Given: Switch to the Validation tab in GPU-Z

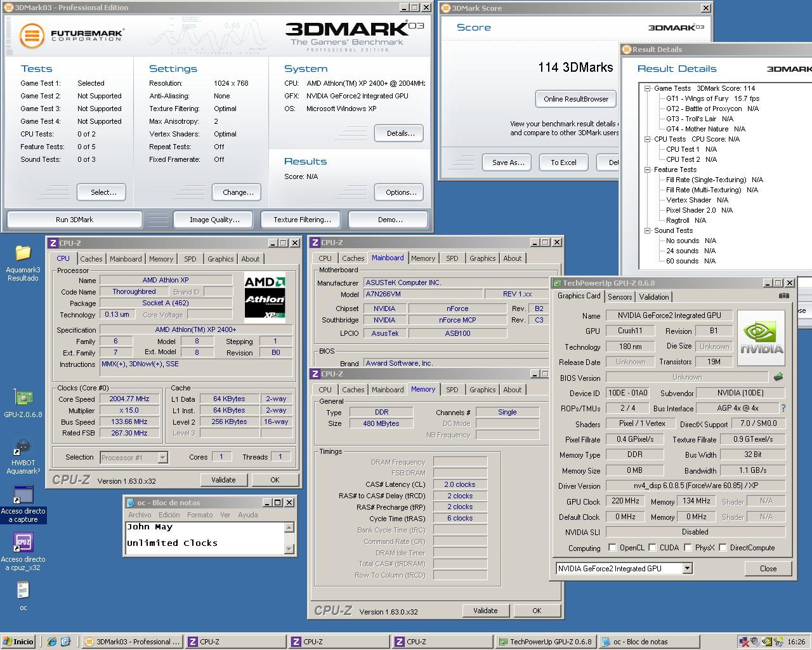Looking at the screenshot, I should point(654,297).
